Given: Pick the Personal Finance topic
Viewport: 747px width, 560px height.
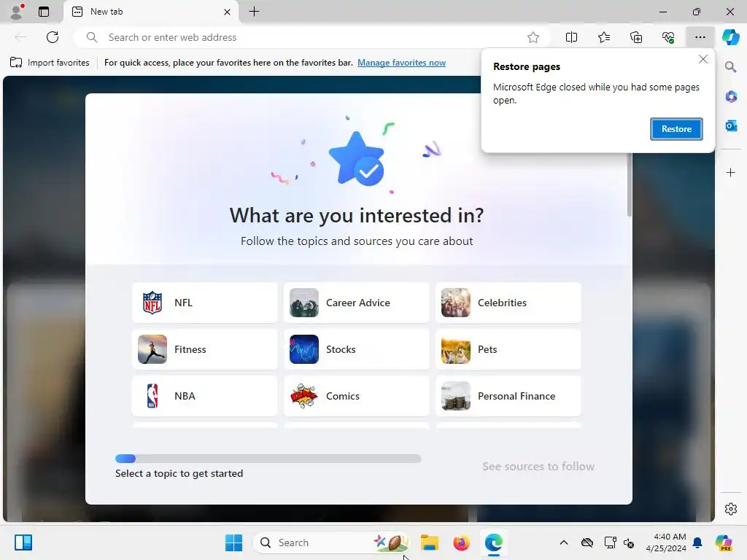Looking at the screenshot, I should point(508,396).
